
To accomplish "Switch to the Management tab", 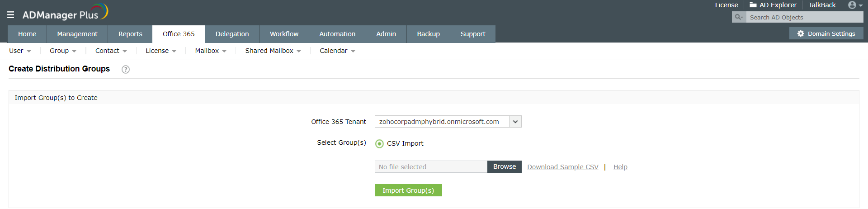I will click(77, 34).
